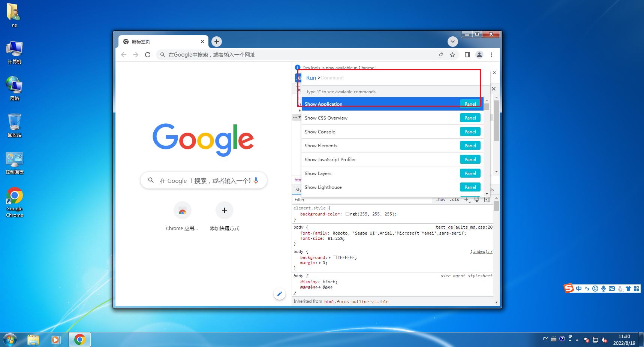Close the 新标签页 tab
The image size is (644, 347).
click(202, 42)
